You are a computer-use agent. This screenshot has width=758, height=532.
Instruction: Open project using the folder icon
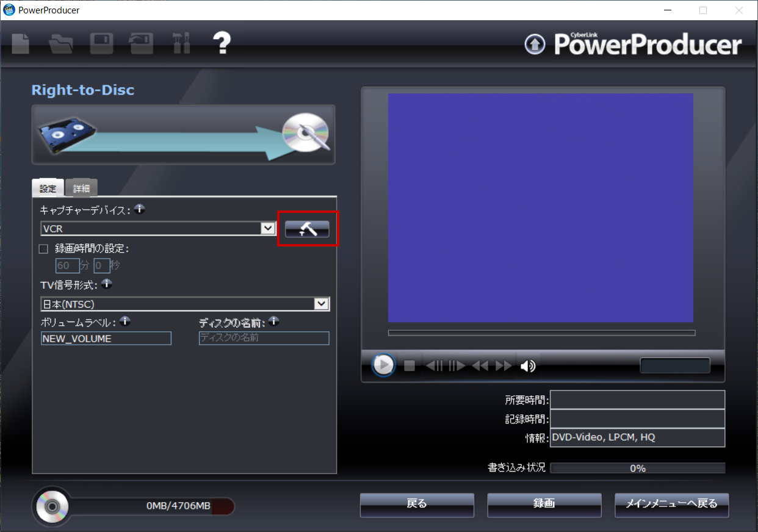[x=61, y=44]
